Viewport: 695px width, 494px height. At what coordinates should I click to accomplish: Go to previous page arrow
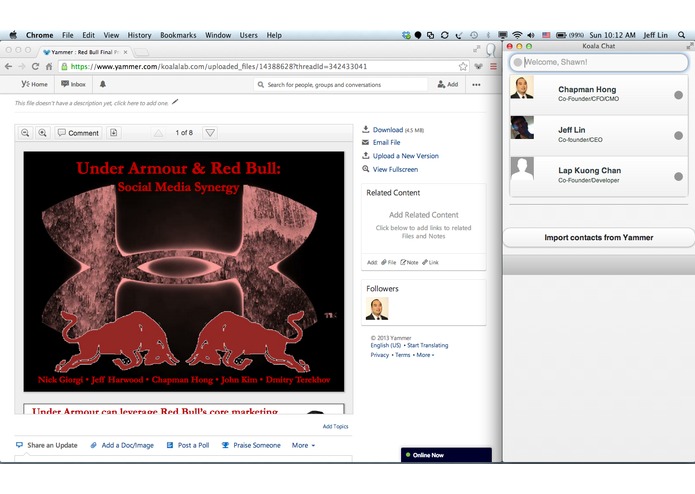158,133
